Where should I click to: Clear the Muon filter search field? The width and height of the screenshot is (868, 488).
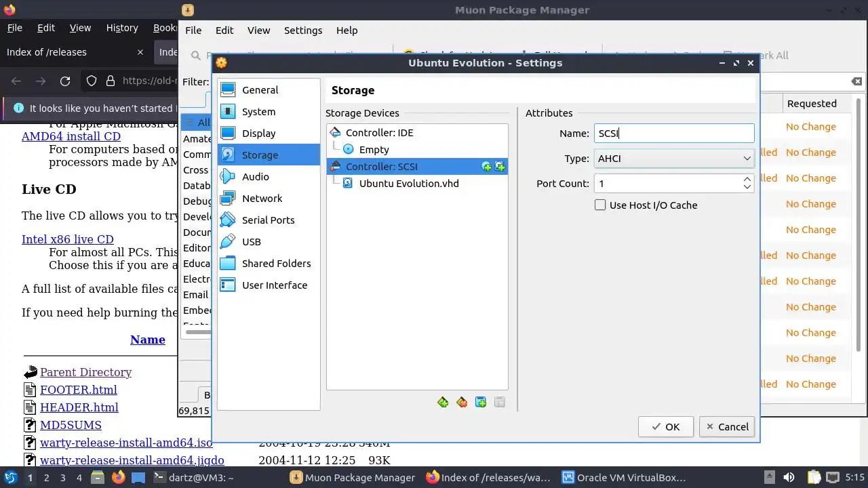857,81
